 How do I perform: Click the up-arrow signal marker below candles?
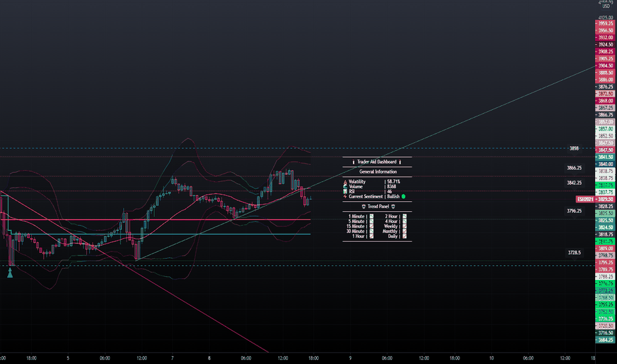(10, 273)
